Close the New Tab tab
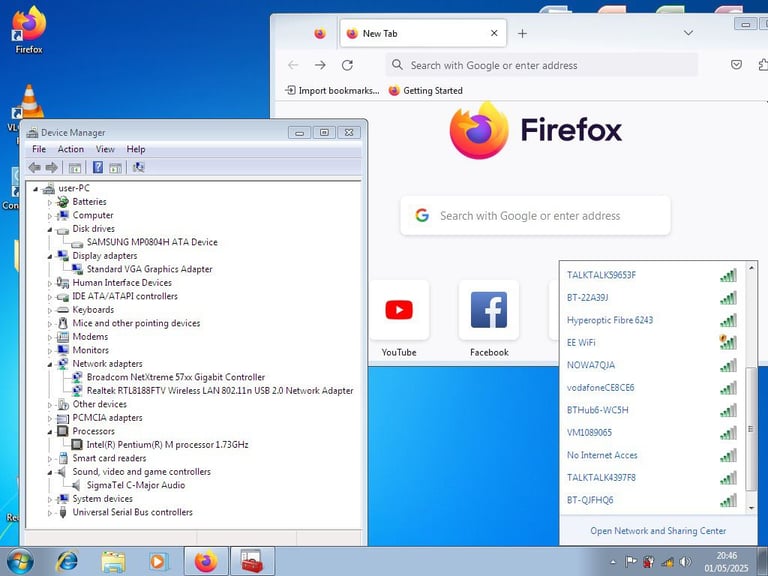Screen dimensions: 768x576 494,33
